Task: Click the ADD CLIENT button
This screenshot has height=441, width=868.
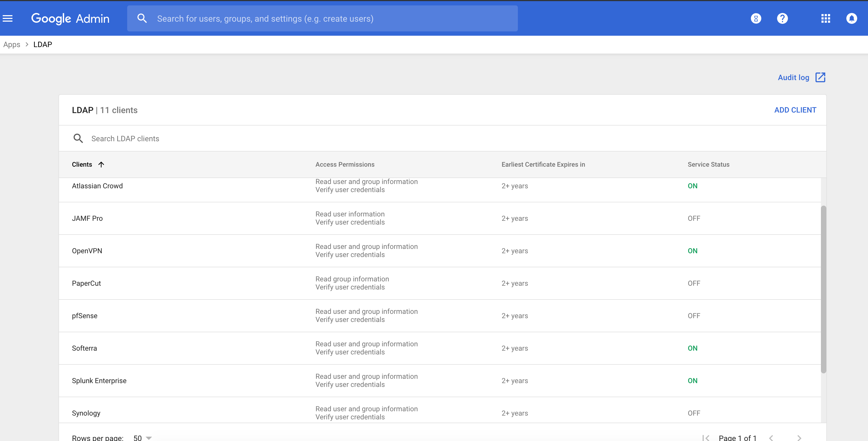Action: click(x=795, y=110)
